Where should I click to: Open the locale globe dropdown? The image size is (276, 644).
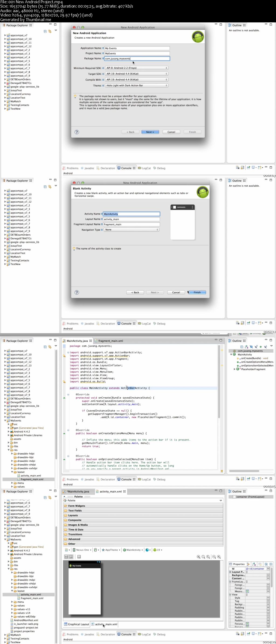coord(148,550)
